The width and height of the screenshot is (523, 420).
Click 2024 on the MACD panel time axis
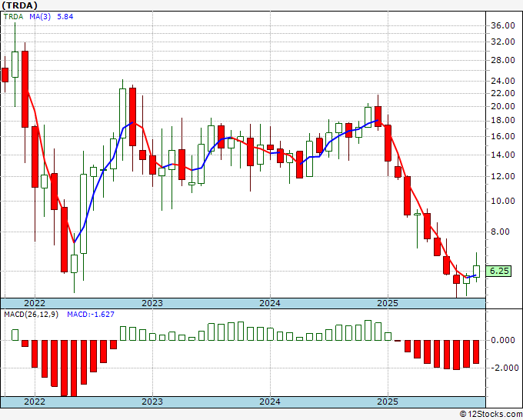[270, 402]
